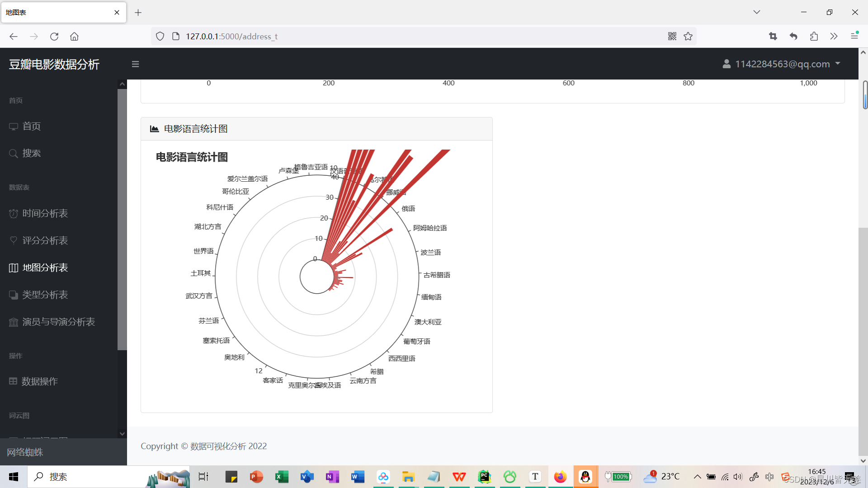Click the sidebar scroll-up arrow
Image resolution: width=868 pixels, height=488 pixels.
click(x=122, y=84)
